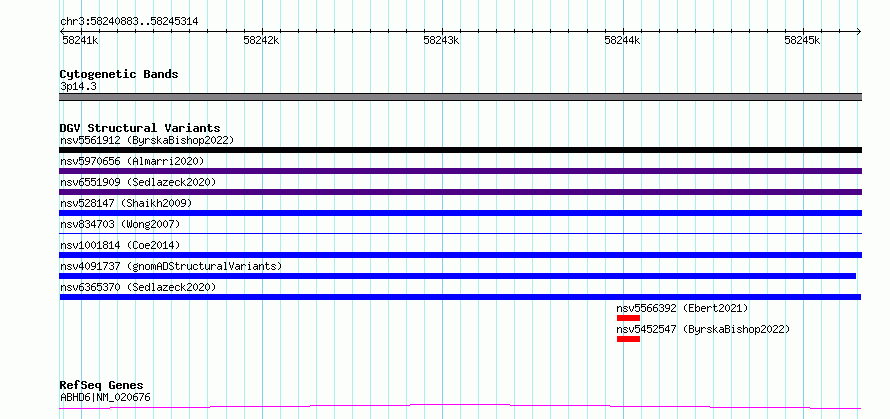The width and height of the screenshot is (890, 419).
Task: Click the ABHD6|NM_020676 gene label
Action: (x=106, y=397)
